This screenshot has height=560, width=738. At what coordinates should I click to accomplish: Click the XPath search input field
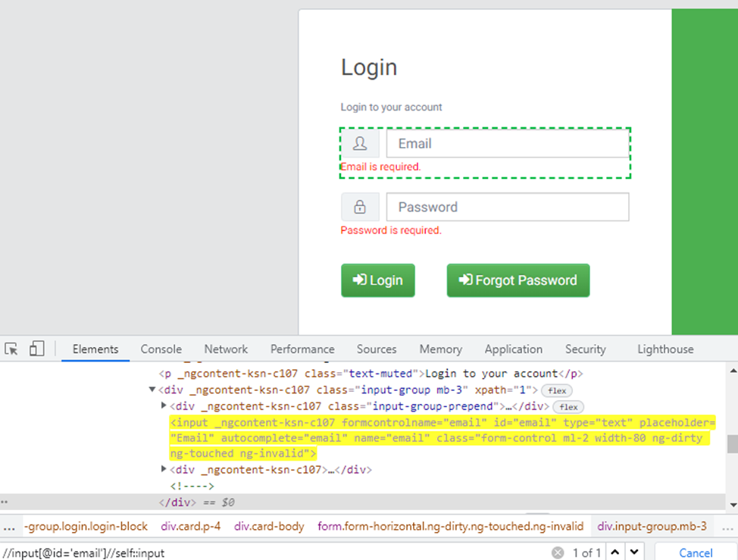pos(275,552)
